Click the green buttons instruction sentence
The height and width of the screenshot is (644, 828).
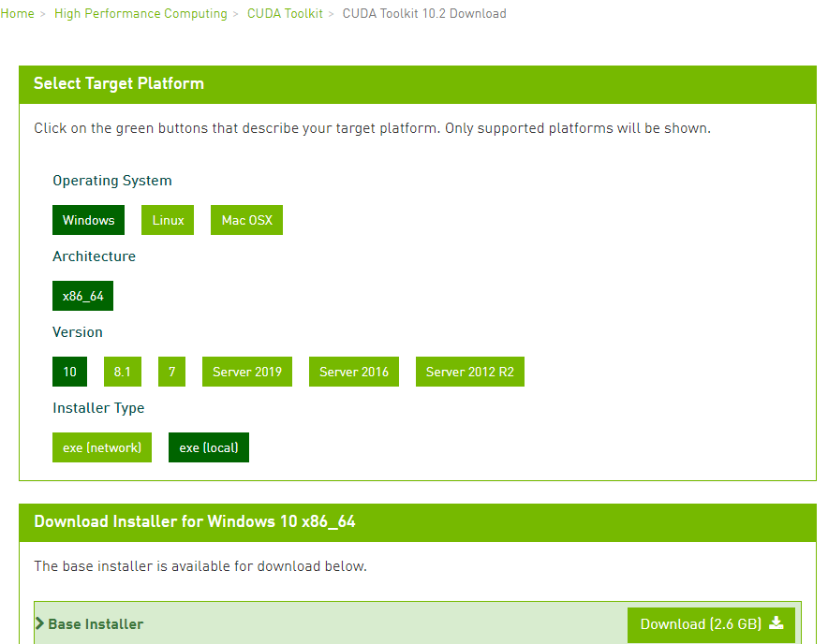pos(372,129)
